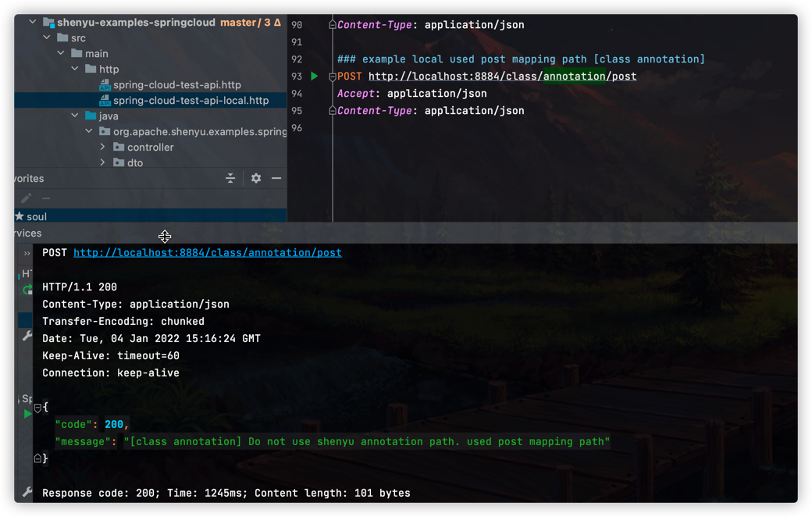Open localhost:8884 link in response output
This screenshot has height=517, width=812.
pos(207,252)
